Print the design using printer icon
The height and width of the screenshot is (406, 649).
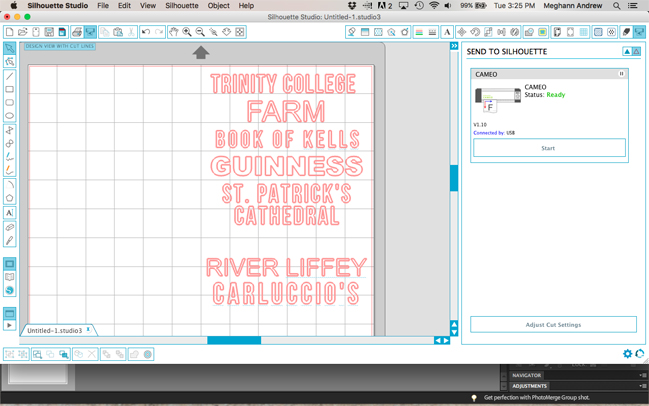[77, 32]
